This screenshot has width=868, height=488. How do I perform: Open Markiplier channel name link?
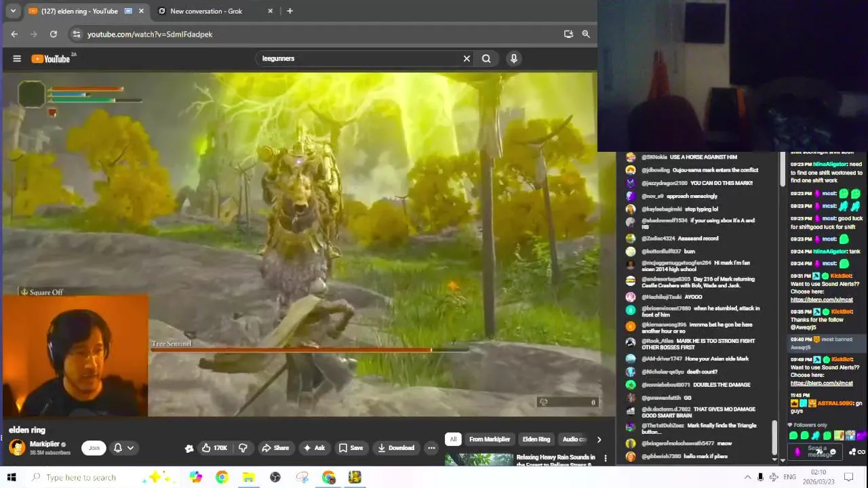click(45, 444)
